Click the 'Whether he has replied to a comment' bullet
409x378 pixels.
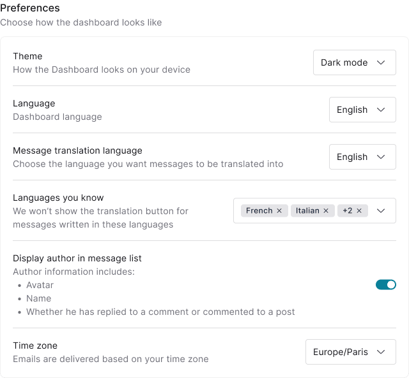pyautogui.click(x=161, y=312)
